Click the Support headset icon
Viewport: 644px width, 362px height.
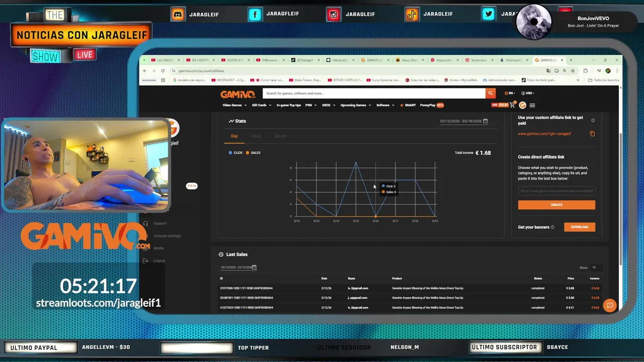click(x=145, y=223)
